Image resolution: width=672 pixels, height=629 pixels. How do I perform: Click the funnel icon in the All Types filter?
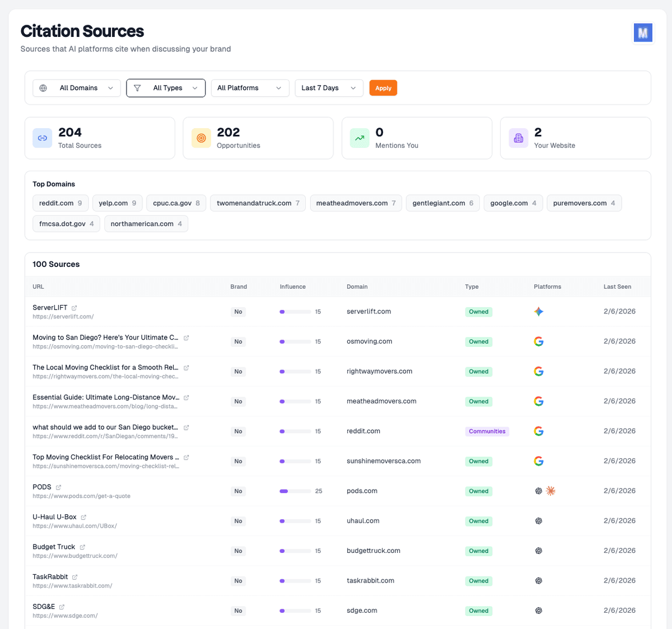[137, 88]
